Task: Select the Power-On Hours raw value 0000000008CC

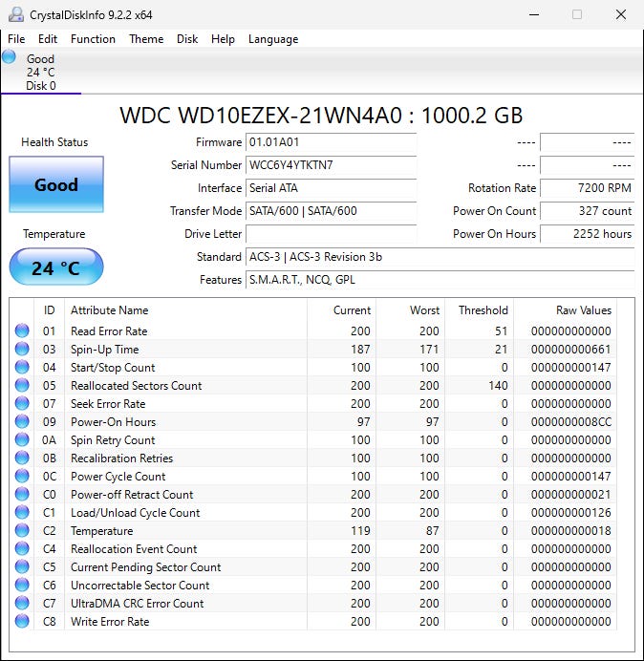Action: pyautogui.click(x=571, y=422)
